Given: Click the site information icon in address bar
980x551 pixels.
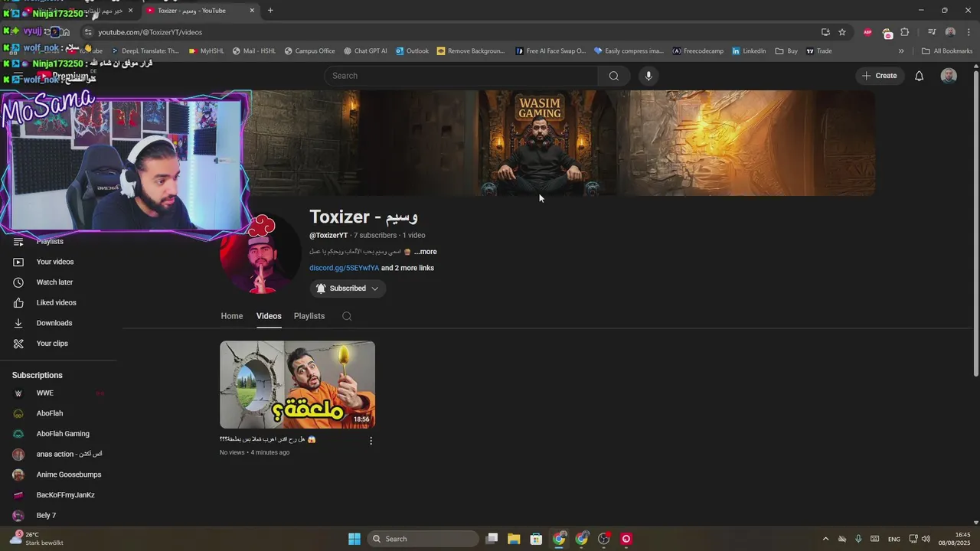Looking at the screenshot, I should pyautogui.click(x=88, y=32).
